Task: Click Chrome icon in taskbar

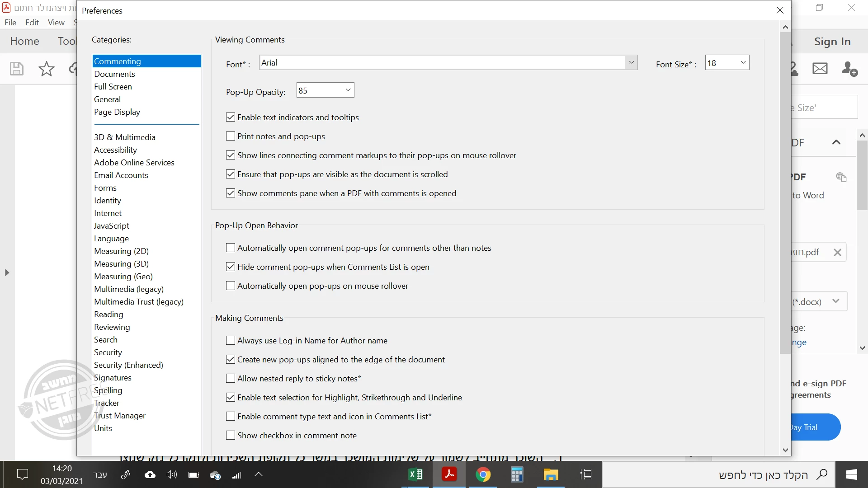Action: click(x=483, y=474)
